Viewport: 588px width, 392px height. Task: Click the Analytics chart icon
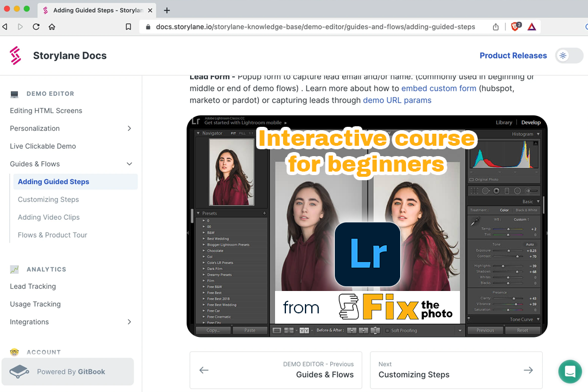(x=14, y=269)
